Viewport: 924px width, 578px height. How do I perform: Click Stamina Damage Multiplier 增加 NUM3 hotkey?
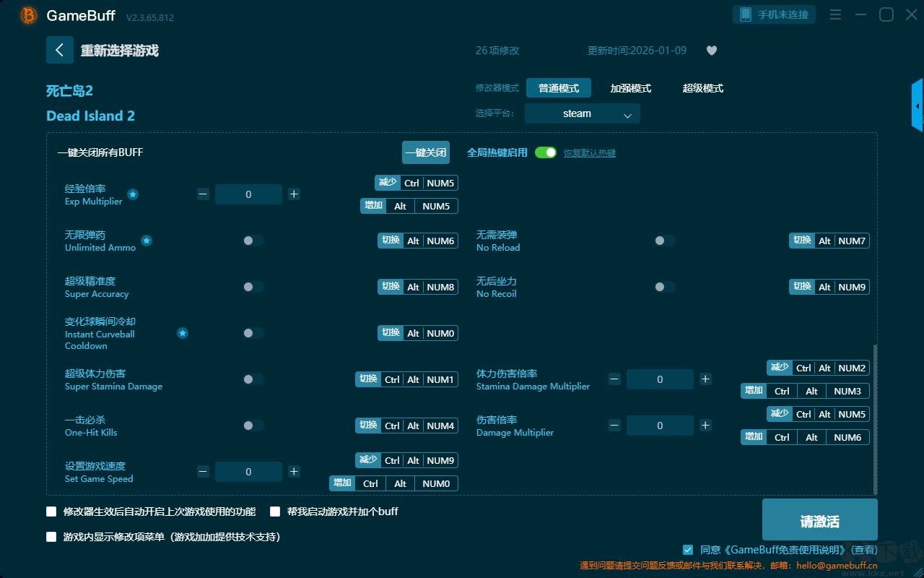[x=806, y=391]
